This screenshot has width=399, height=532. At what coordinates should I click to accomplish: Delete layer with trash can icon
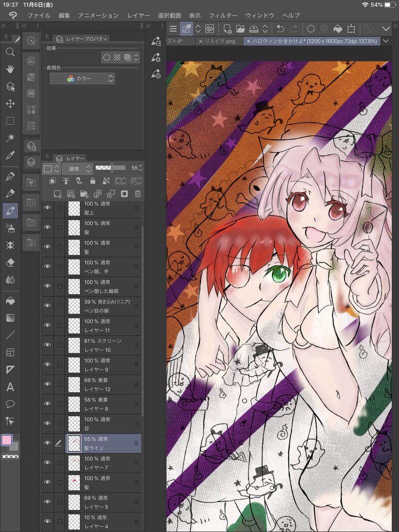[138, 194]
